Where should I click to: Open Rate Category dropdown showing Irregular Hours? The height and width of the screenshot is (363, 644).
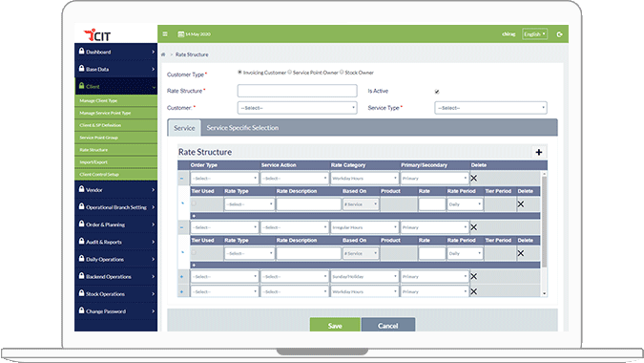[364, 227]
